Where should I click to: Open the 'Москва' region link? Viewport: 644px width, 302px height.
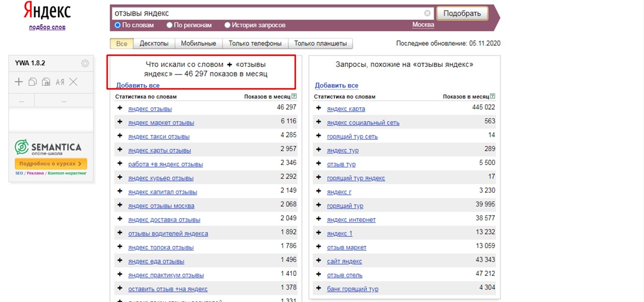423,25
